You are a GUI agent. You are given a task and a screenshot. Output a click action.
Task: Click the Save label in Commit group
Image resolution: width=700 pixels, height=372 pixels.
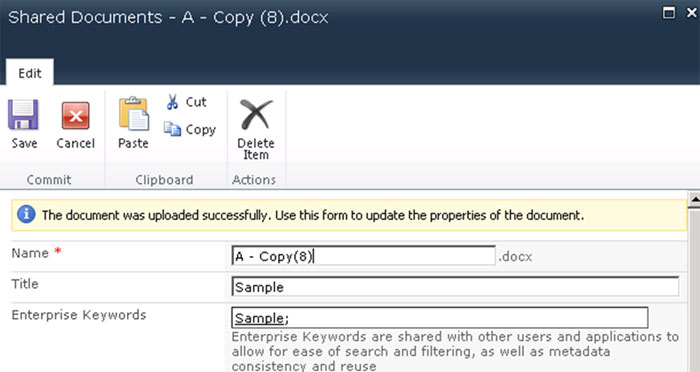pos(24,143)
